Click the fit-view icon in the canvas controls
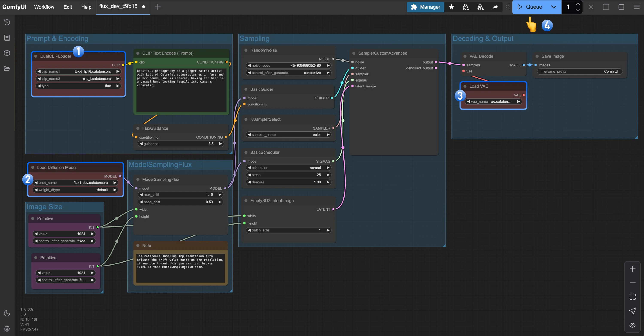Image resolution: width=644 pixels, height=336 pixels. [633, 296]
